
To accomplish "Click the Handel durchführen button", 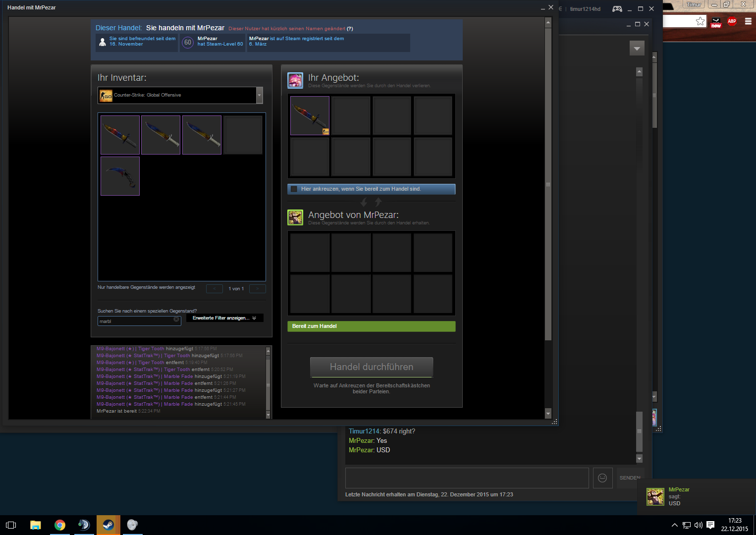I will (372, 367).
